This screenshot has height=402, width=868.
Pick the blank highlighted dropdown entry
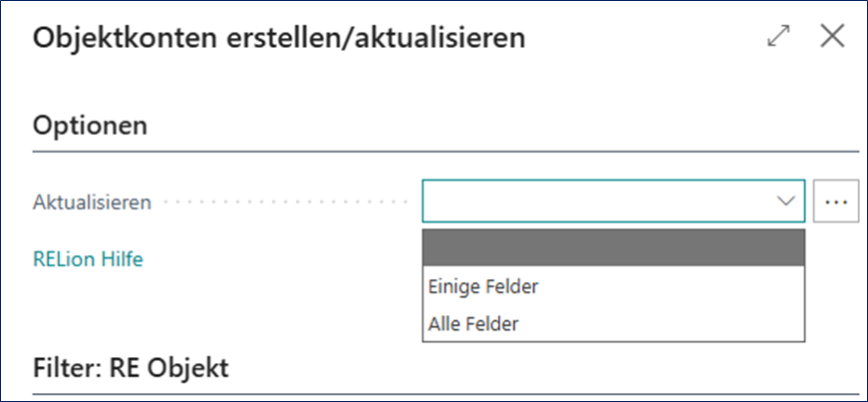tap(613, 246)
